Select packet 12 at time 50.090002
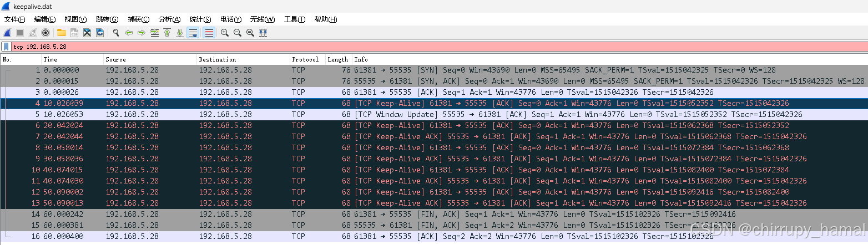The image size is (868, 245). [x=434, y=192]
